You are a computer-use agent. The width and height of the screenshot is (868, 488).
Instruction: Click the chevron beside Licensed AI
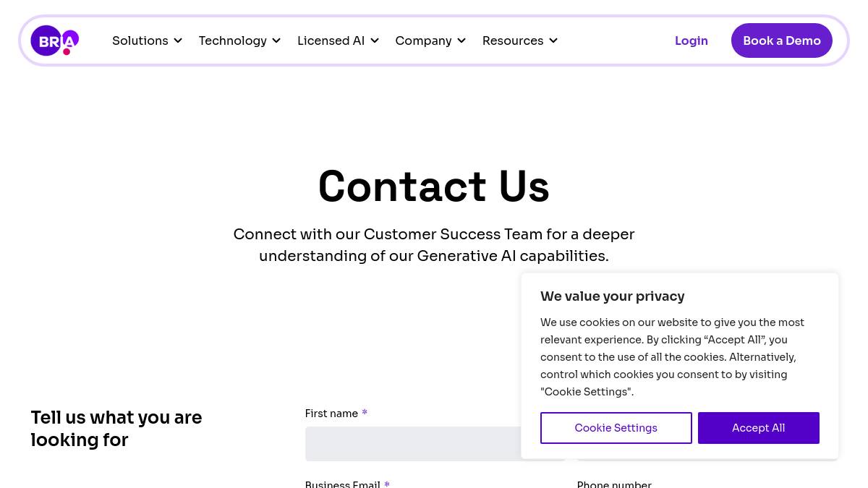[375, 41]
